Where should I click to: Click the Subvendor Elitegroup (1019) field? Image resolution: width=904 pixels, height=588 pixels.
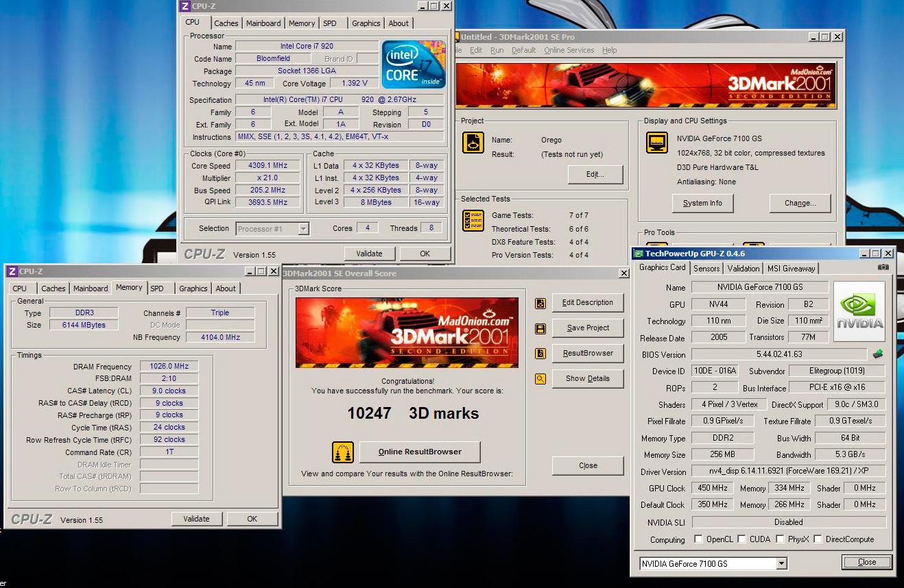coord(837,371)
